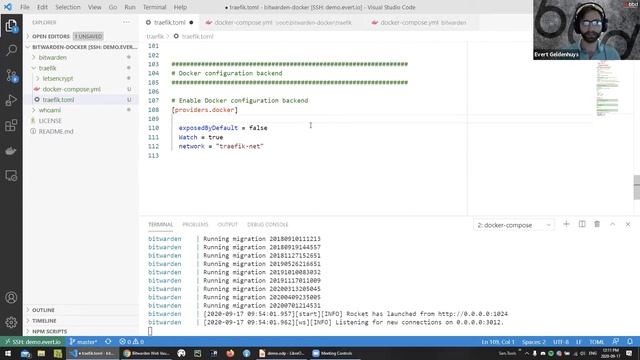Open the Terminal menu
The image size is (640, 360).
[x=154, y=7]
